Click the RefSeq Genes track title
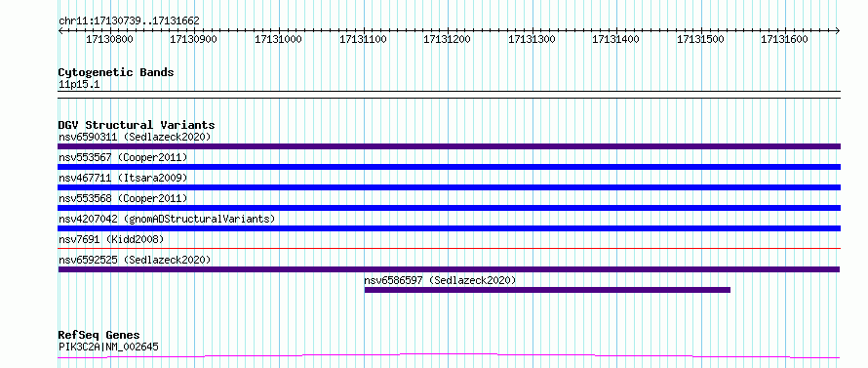The height and width of the screenshot is (368, 868). (x=99, y=336)
